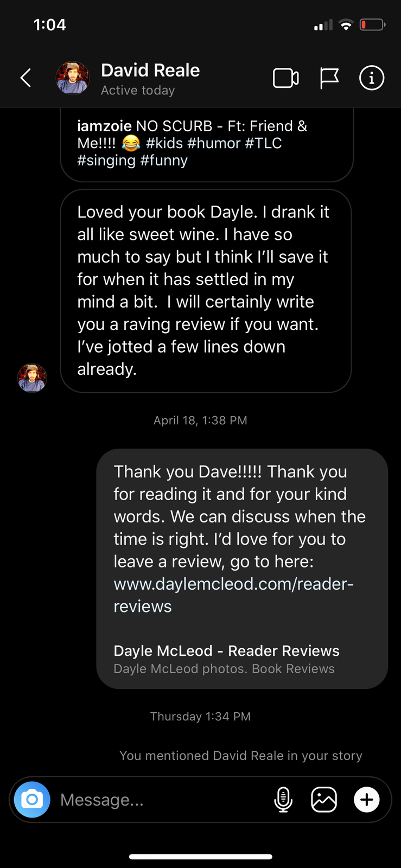The image size is (401, 868).
Task: Tap David's avatar beside his message
Action: [32, 378]
